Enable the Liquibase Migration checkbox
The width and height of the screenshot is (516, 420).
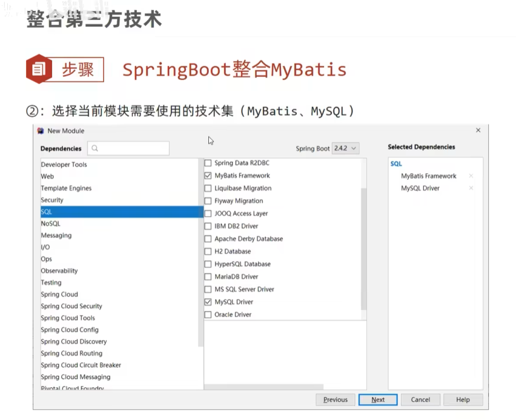tap(208, 188)
